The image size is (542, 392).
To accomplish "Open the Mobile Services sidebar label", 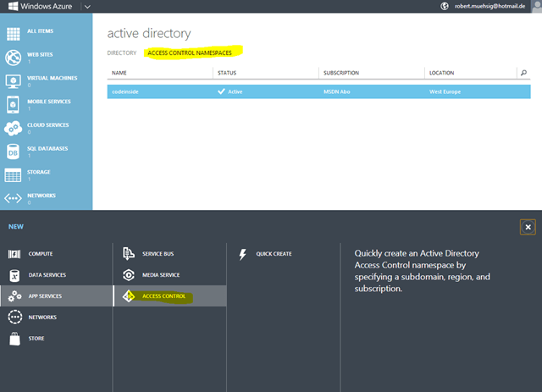I will click(x=49, y=102).
